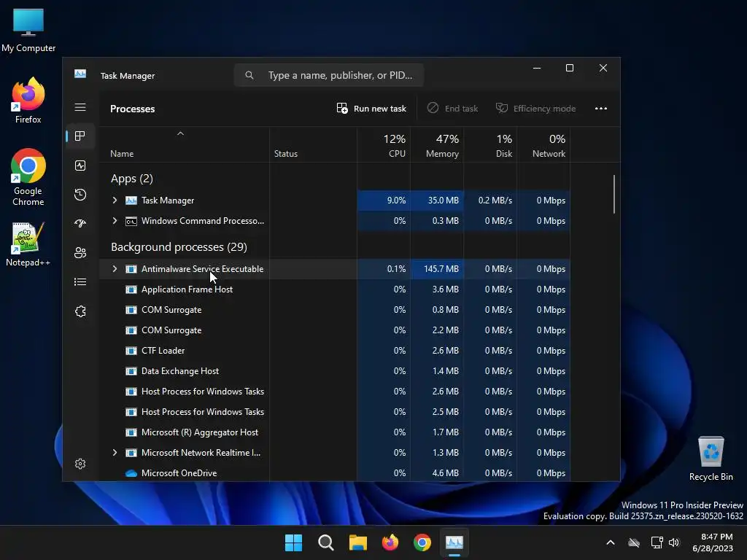Toggle sort arrow above Name column
747x560 pixels.
[x=181, y=134]
